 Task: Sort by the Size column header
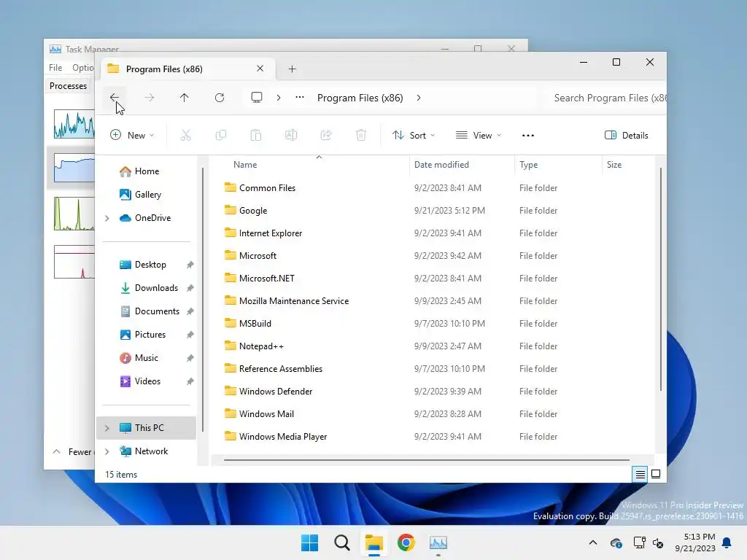(628, 164)
